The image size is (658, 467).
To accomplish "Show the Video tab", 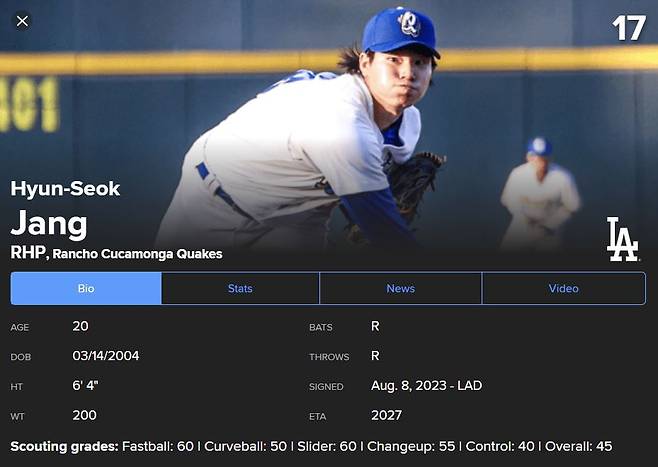I will click(x=563, y=289).
